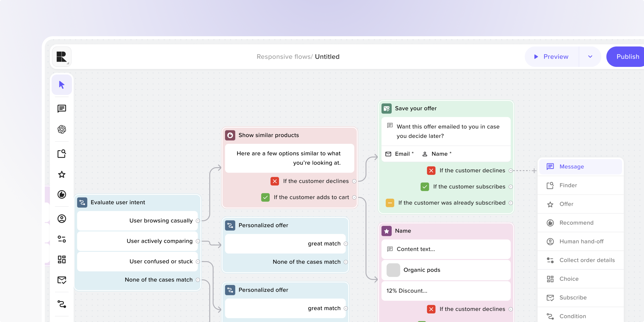The image size is (644, 322).
Task: Click the customer adds to cart output port
Action: [x=354, y=197]
